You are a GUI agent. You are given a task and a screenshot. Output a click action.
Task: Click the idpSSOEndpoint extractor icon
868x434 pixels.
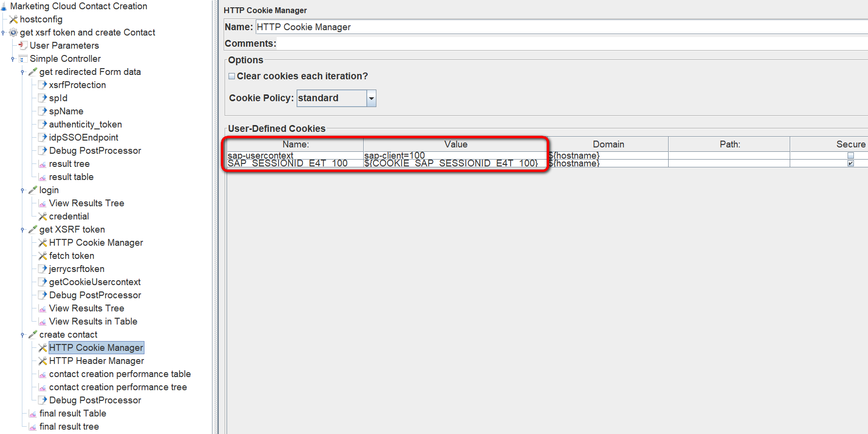click(x=43, y=138)
